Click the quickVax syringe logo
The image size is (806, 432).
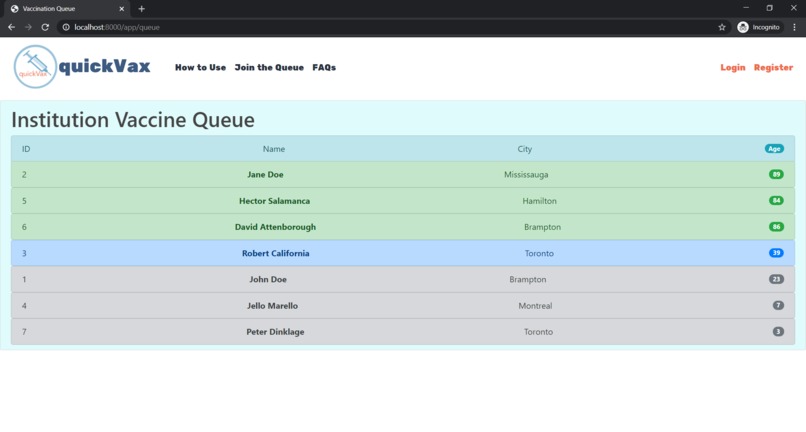[x=35, y=67]
